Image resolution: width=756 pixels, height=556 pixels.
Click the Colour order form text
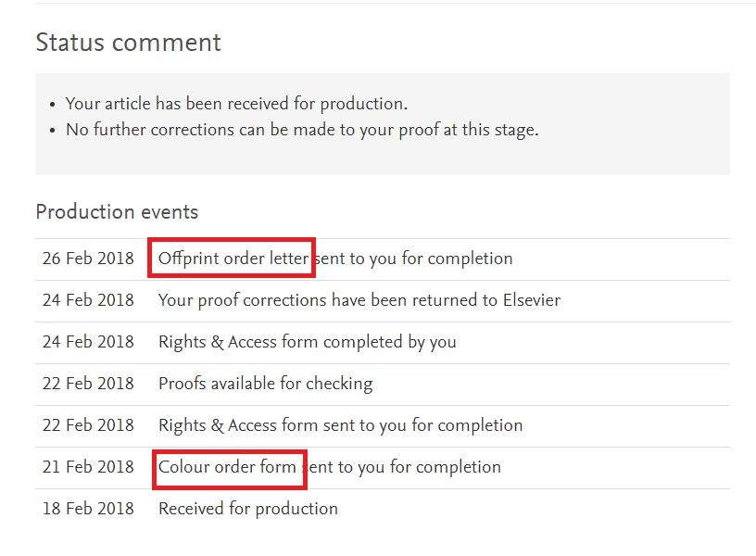[228, 467]
